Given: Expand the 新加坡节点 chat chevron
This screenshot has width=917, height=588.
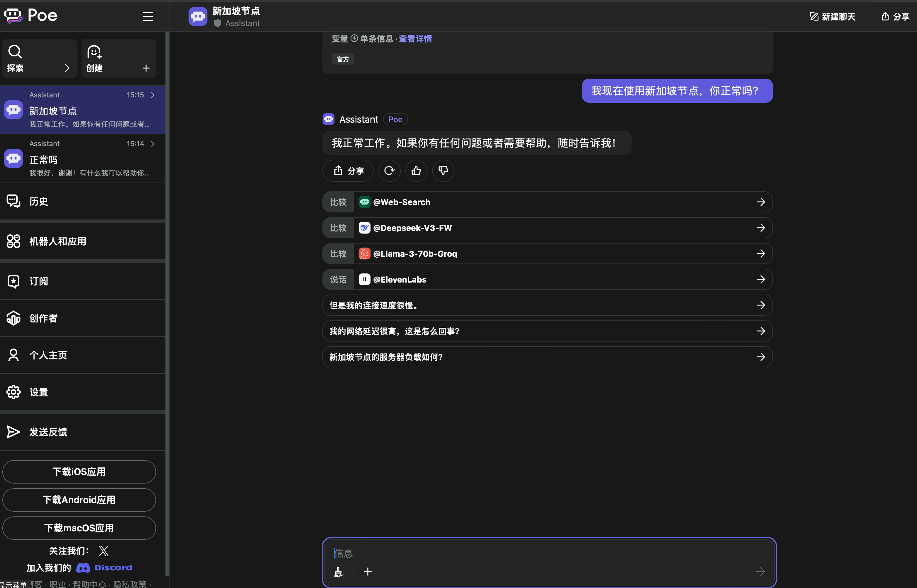Looking at the screenshot, I should (153, 95).
